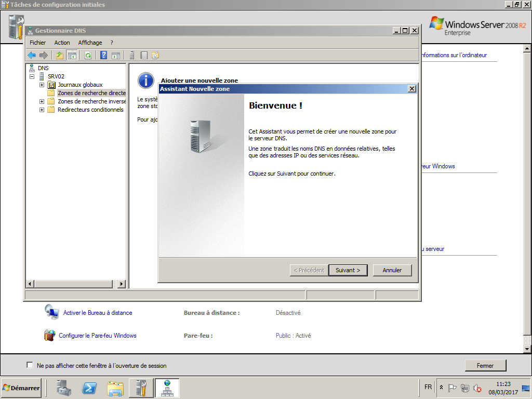Expand Redirecteurs conditionnels
This screenshot has height=399, width=532.
pyautogui.click(x=42, y=110)
